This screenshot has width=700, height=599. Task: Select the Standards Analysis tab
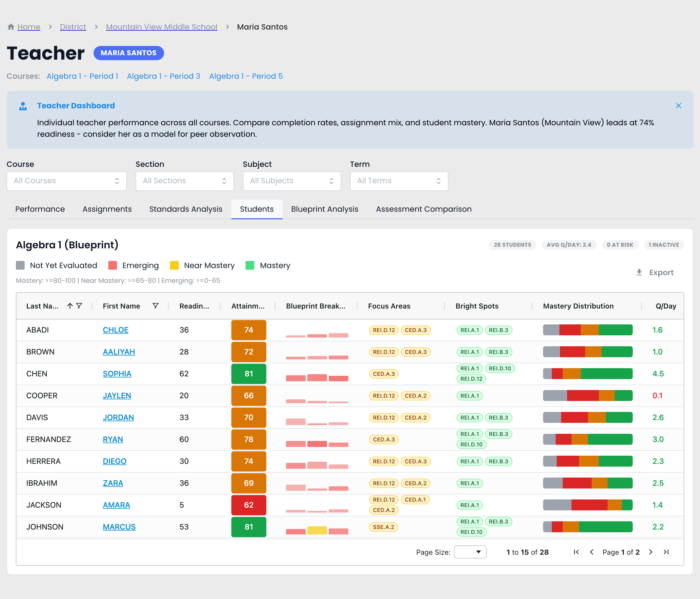[x=186, y=209]
